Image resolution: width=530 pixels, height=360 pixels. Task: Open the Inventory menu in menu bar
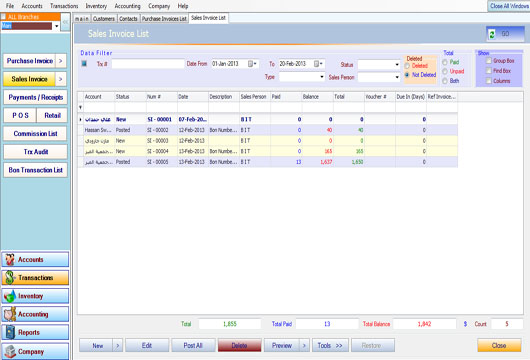coord(96,6)
